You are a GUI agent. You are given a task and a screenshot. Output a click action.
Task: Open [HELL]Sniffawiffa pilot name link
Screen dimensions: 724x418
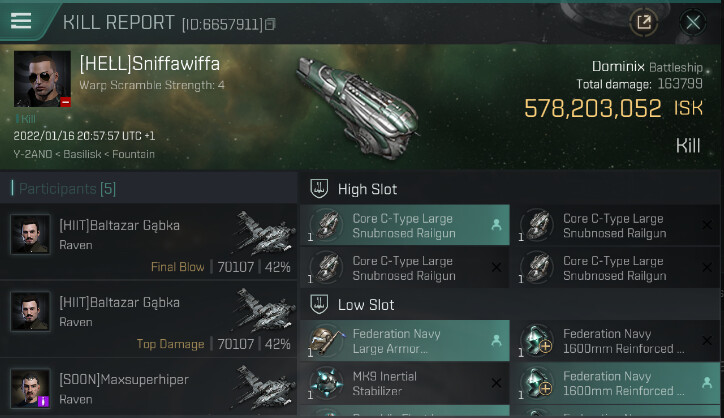point(150,64)
